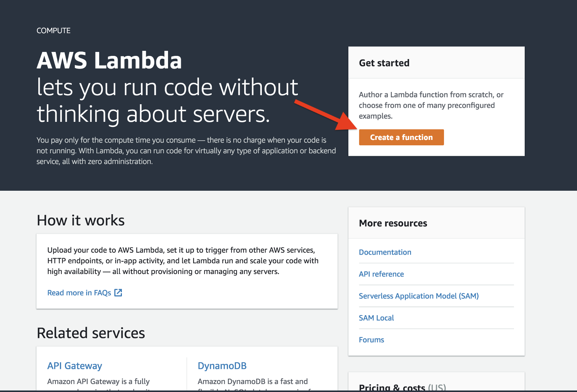Open Serverless Application Model (SAM) link

tap(418, 296)
